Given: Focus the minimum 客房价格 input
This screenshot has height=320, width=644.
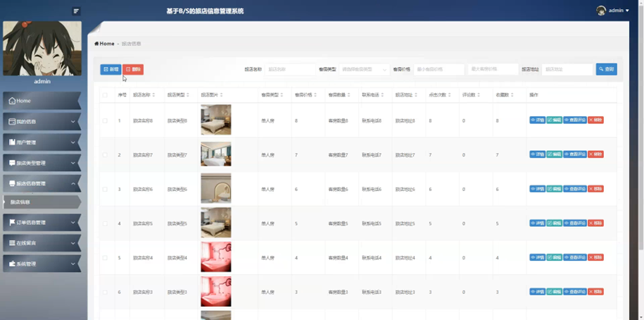Looking at the screenshot, I should (x=439, y=70).
